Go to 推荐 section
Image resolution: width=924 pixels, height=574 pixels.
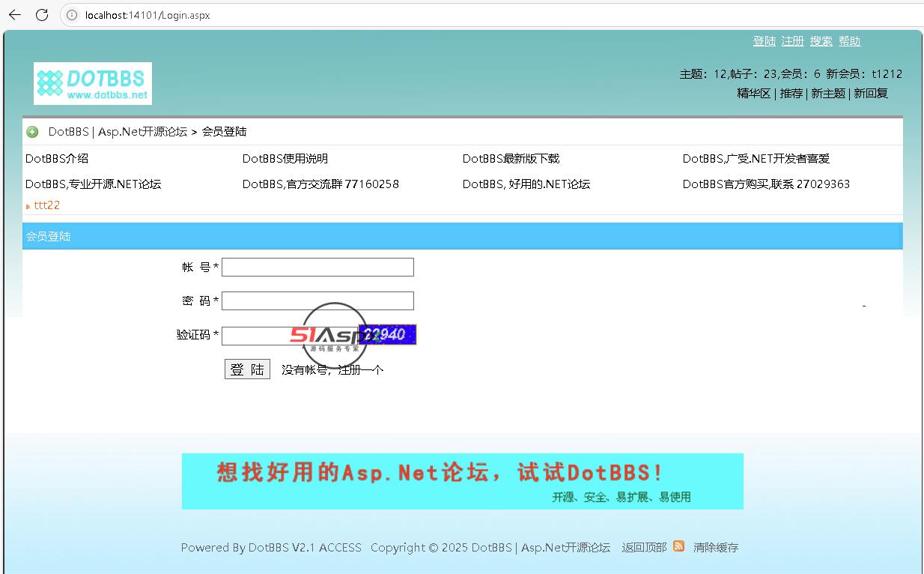[x=791, y=94]
